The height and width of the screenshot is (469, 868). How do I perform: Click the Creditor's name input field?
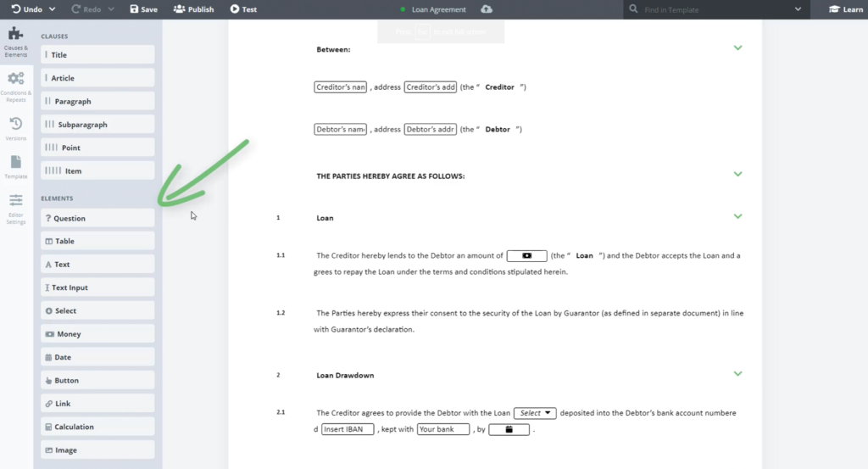point(340,87)
